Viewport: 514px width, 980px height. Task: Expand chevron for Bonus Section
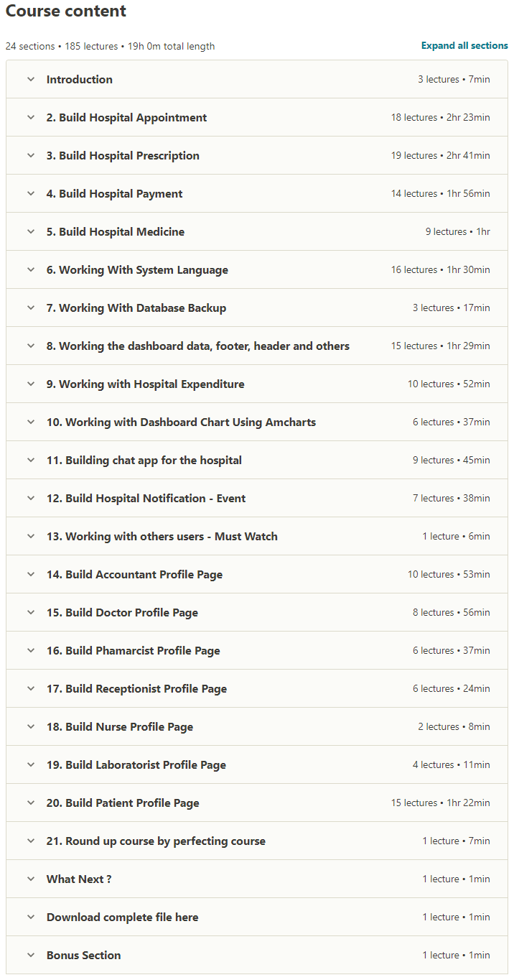[x=31, y=956]
